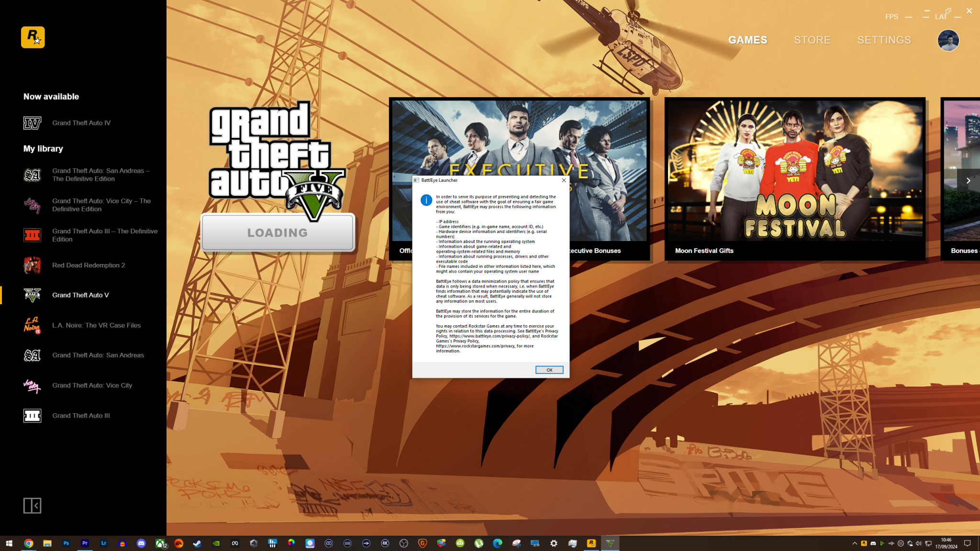Switch to the STORE tab
The height and width of the screenshot is (551, 980).
coord(812,40)
